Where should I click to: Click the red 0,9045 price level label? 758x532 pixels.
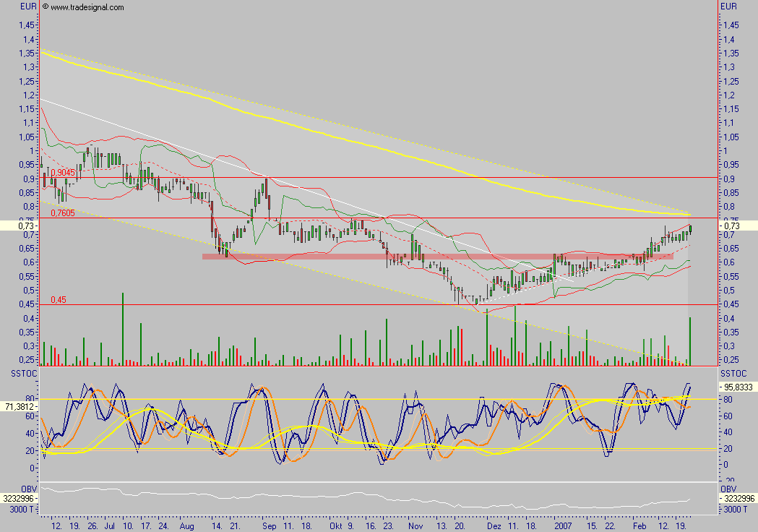pyautogui.click(x=63, y=173)
